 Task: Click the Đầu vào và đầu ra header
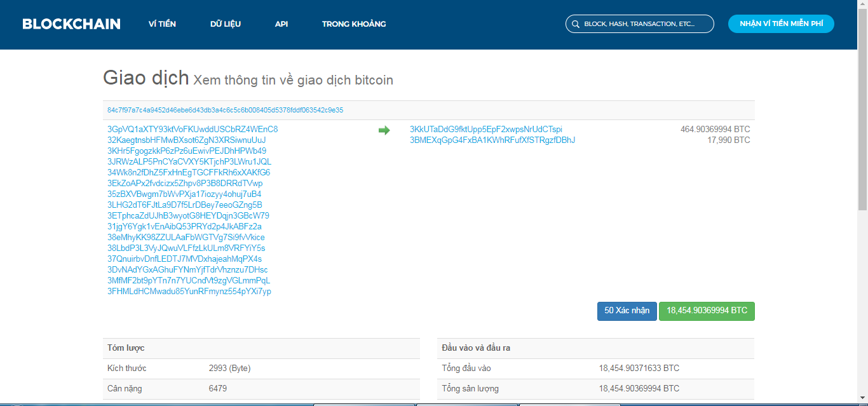[x=595, y=348]
